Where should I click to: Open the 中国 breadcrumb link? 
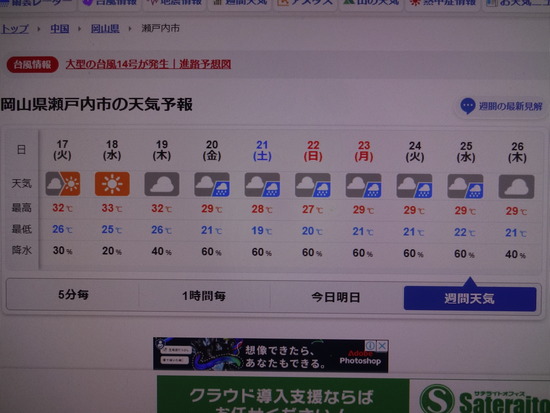60,28
